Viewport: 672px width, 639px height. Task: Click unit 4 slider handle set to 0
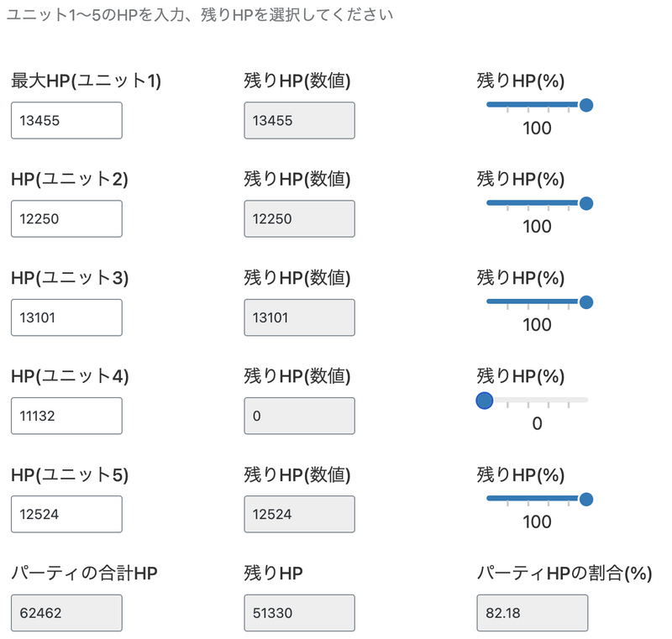[484, 401]
